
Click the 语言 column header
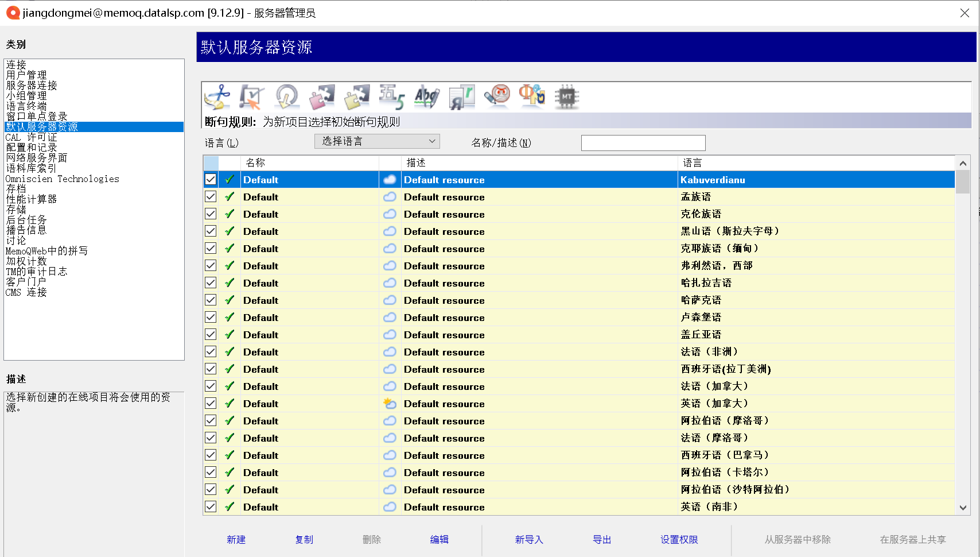(x=816, y=163)
